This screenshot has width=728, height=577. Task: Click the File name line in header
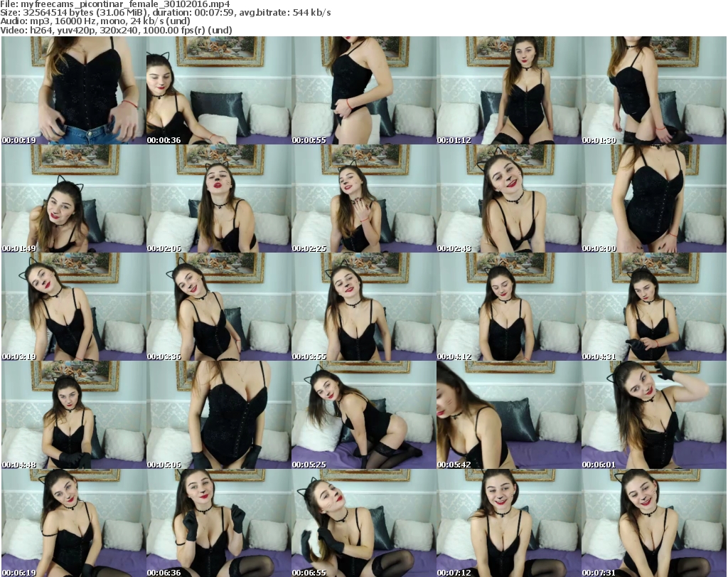tap(115, 4)
